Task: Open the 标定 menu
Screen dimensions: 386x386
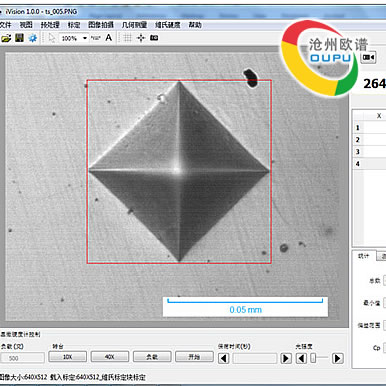Action: (x=74, y=25)
